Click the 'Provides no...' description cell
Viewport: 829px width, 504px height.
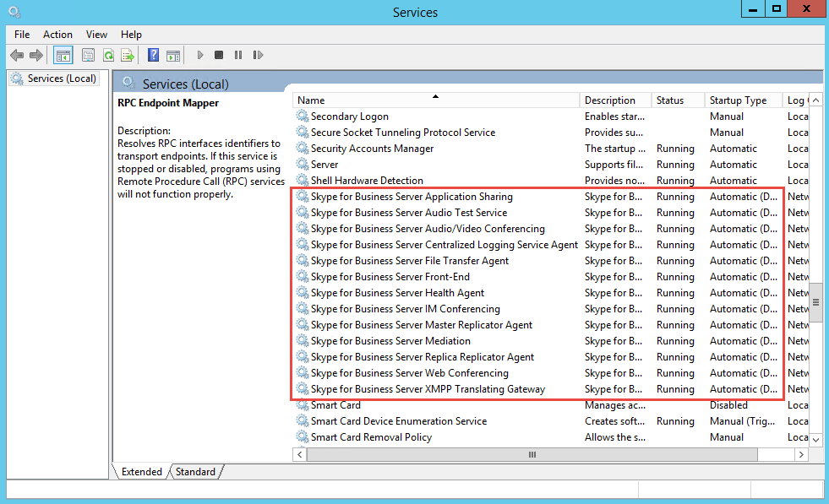click(x=615, y=180)
